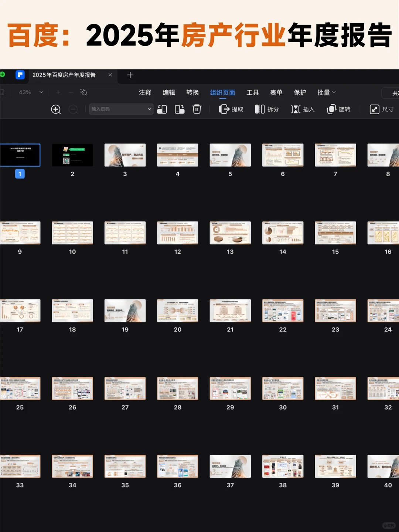Select page 4 thumbnail
399x532 pixels.
click(x=178, y=155)
